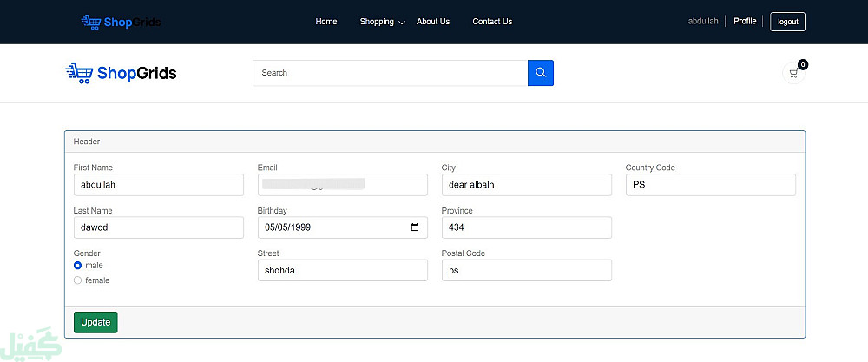Open the shopping cart icon
The height and width of the screenshot is (362, 868).
[793, 74]
